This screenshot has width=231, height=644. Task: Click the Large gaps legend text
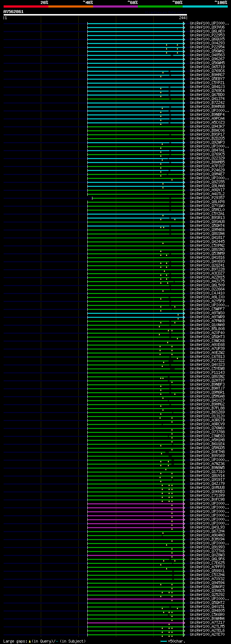(44, 641)
